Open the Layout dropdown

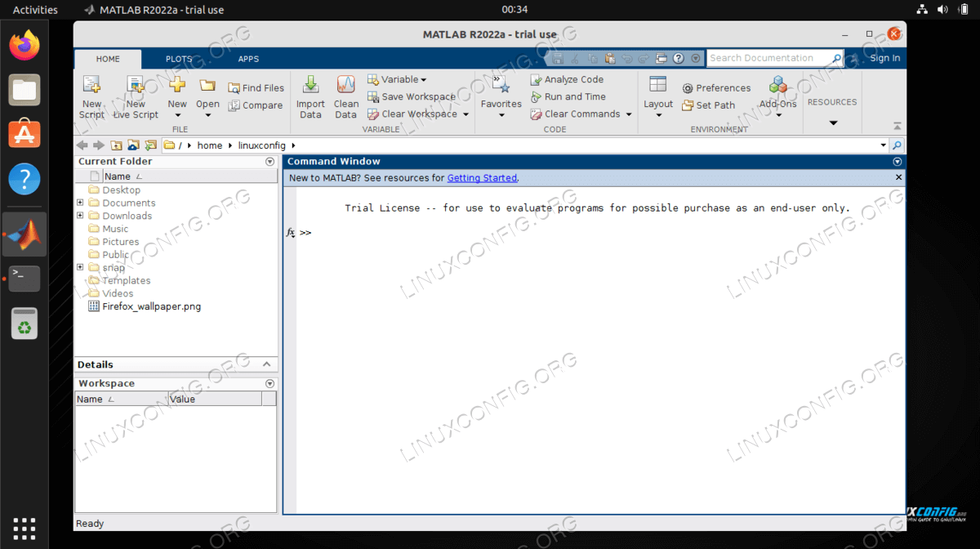pos(658,97)
